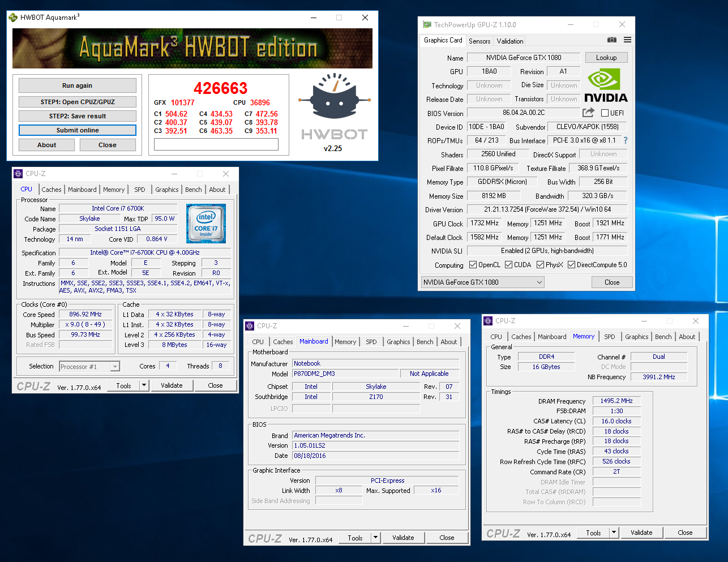
Task: Toggle the UEFI checkbox in GPU-Z
Action: click(x=605, y=113)
